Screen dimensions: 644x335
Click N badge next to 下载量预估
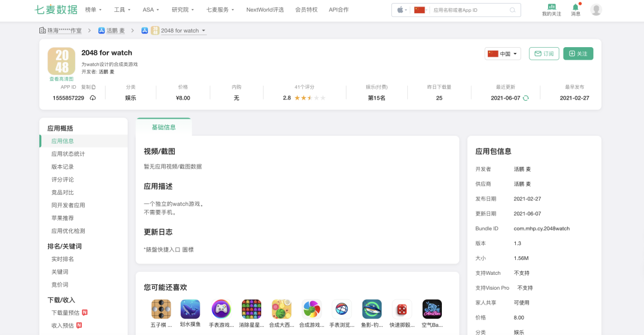pos(85,312)
